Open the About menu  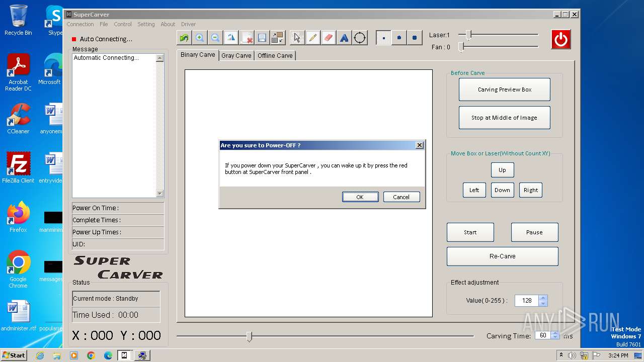[168, 24]
